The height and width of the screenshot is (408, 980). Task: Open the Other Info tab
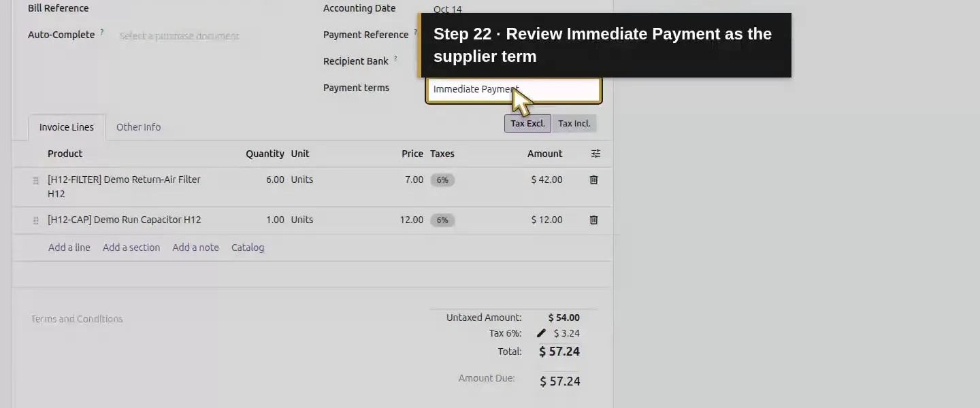coord(138,127)
